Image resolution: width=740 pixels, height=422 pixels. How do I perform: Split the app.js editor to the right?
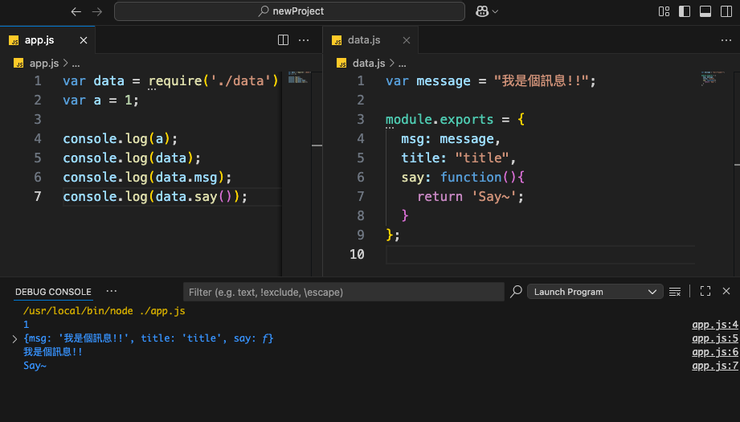click(283, 40)
